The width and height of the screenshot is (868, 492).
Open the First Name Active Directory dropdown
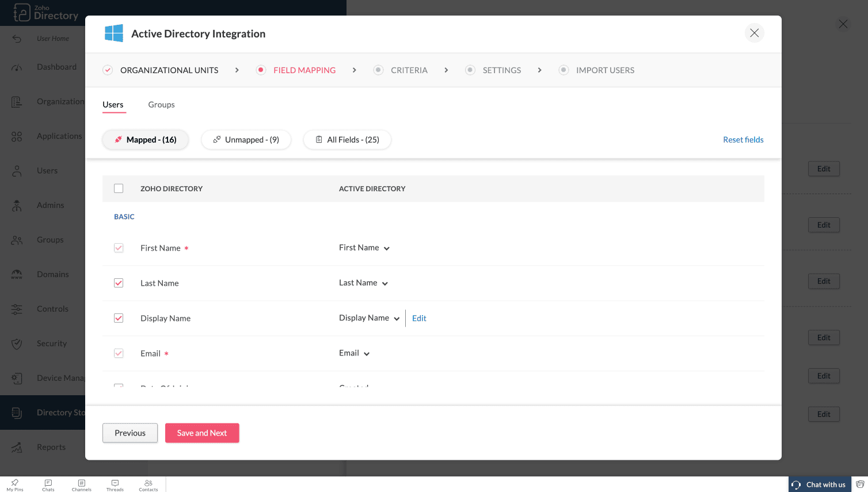pos(364,248)
